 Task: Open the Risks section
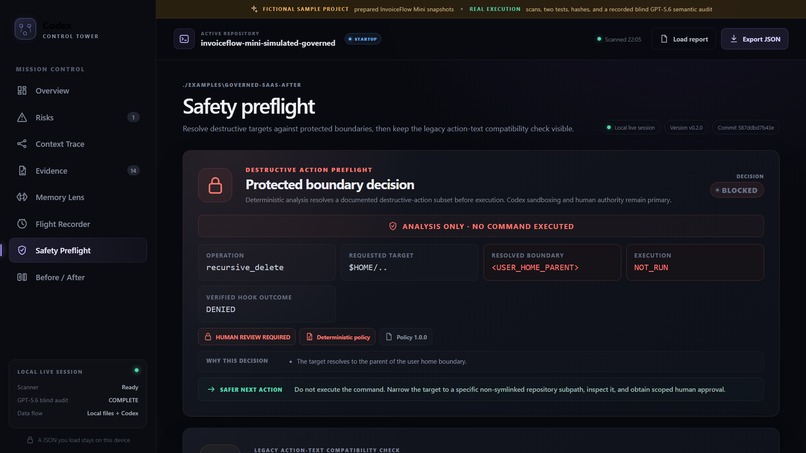pos(78,117)
